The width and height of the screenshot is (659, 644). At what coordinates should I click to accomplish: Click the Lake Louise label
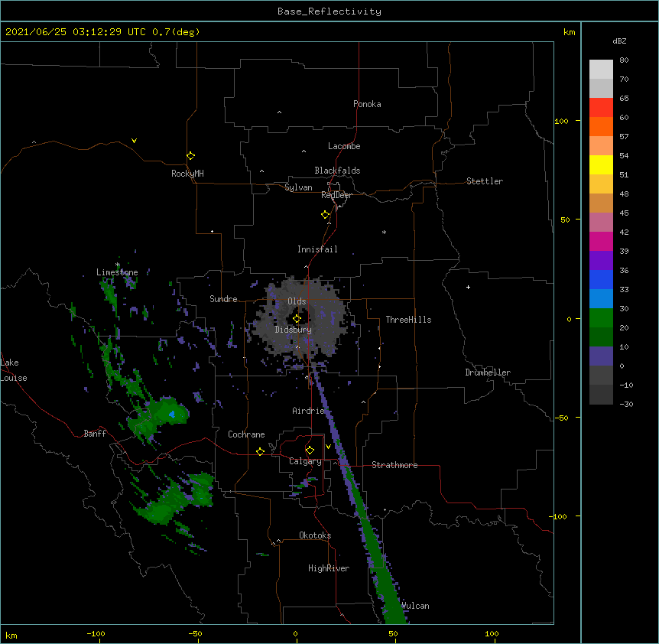point(14,370)
